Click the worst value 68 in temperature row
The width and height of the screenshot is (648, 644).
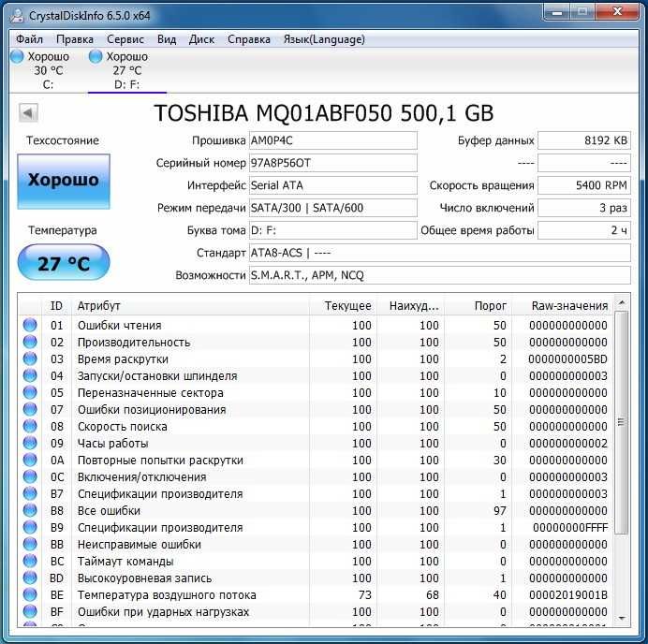(x=433, y=594)
